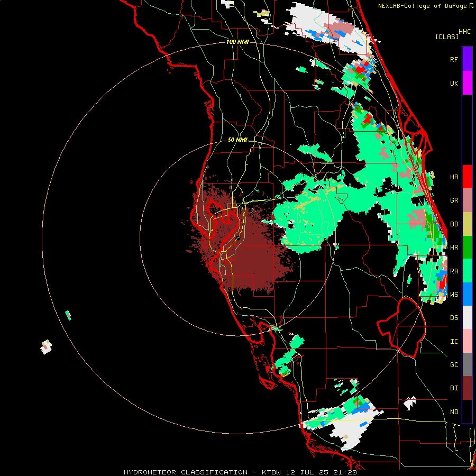Click the UK legend label
Image resolution: width=476 pixels, height=476 pixels.
point(454,83)
